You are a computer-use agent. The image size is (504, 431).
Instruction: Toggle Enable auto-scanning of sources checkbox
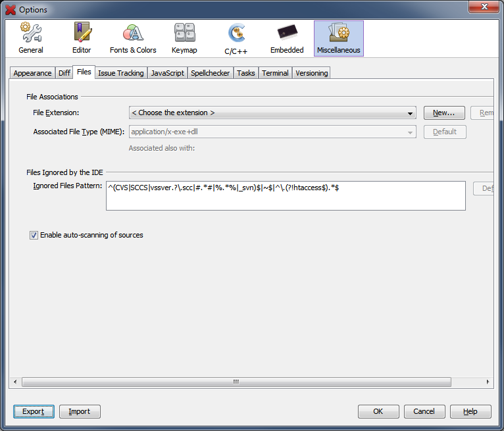tap(34, 236)
